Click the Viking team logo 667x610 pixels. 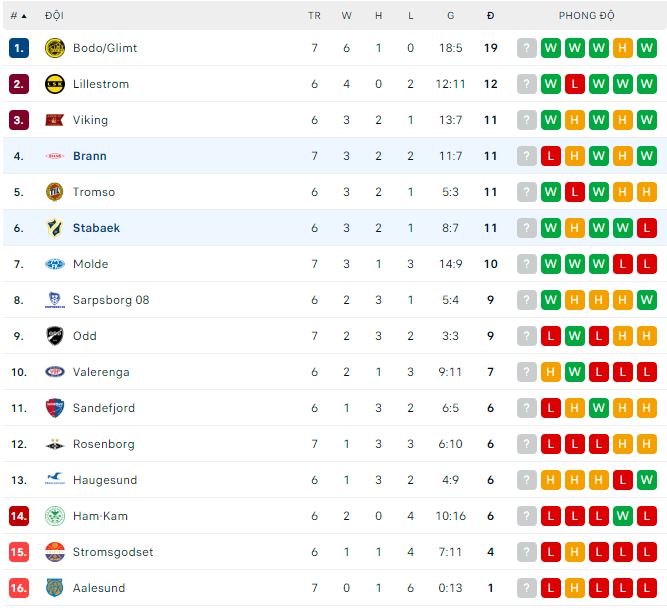(54, 120)
